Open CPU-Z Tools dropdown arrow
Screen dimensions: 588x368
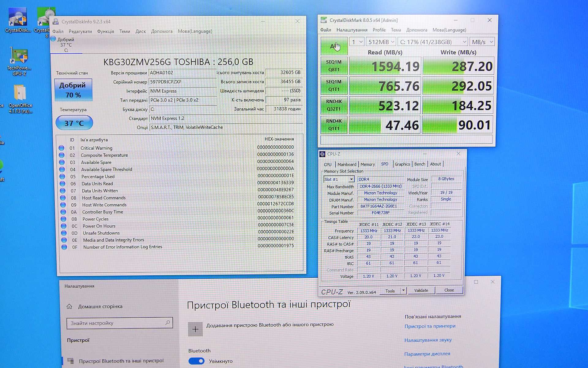pos(403,290)
